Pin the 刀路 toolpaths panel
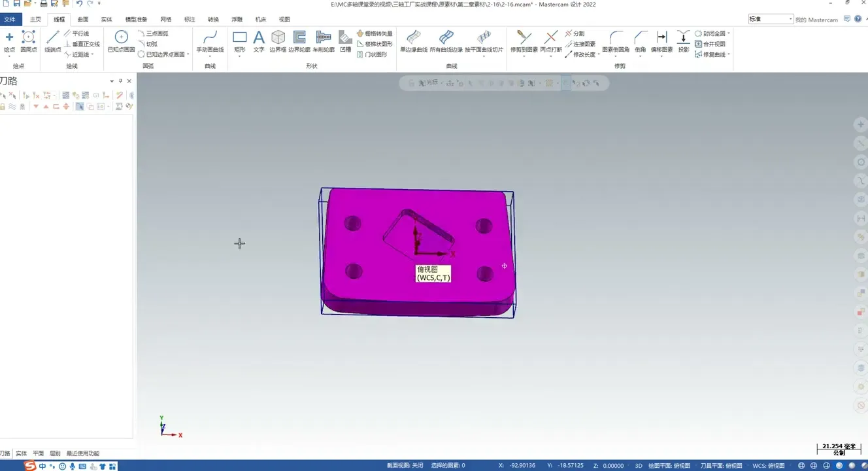This screenshot has height=471, width=868. (120, 81)
